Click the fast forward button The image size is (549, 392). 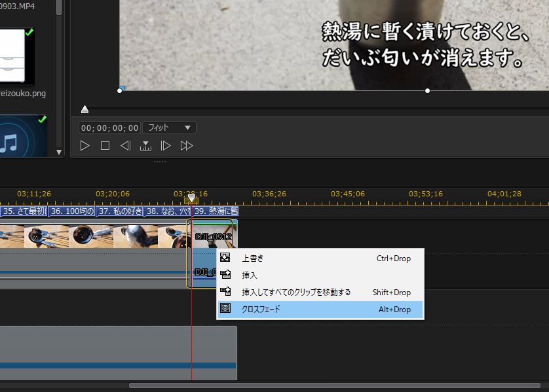click(x=187, y=146)
